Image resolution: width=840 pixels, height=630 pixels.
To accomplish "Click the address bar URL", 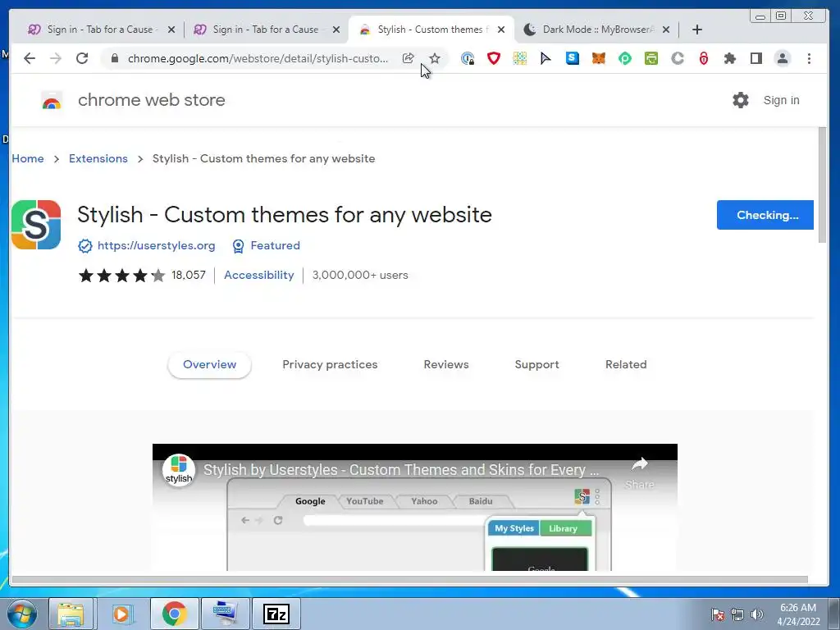I will pyautogui.click(x=258, y=58).
